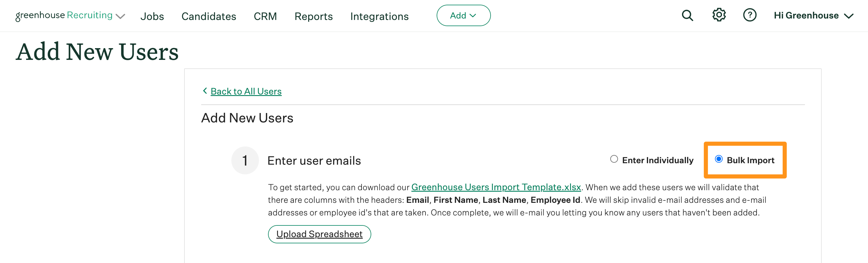
Task: Navigate to Integrations
Action: pyautogui.click(x=379, y=16)
